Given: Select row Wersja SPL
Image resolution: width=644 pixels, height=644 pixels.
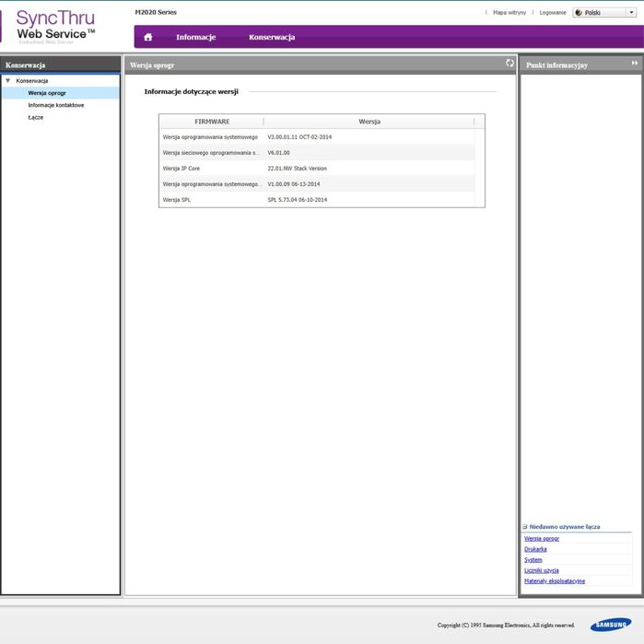Looking at the screenshot, I should point(317,200).
